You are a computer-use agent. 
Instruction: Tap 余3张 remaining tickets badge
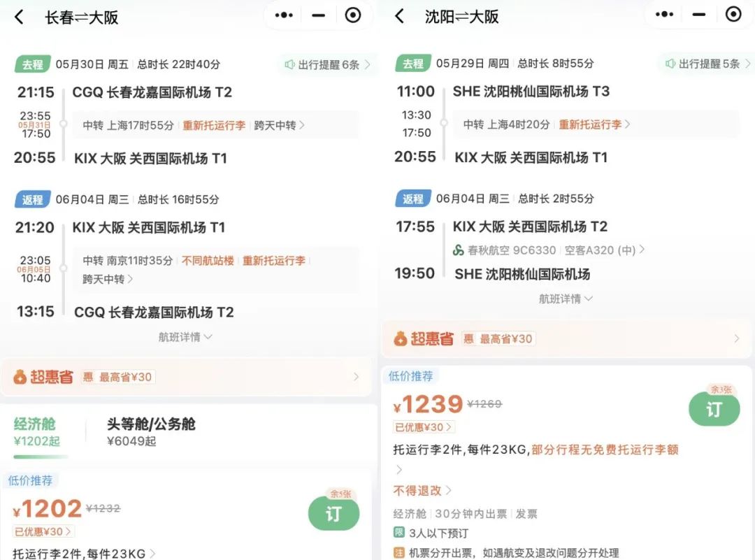721,389
